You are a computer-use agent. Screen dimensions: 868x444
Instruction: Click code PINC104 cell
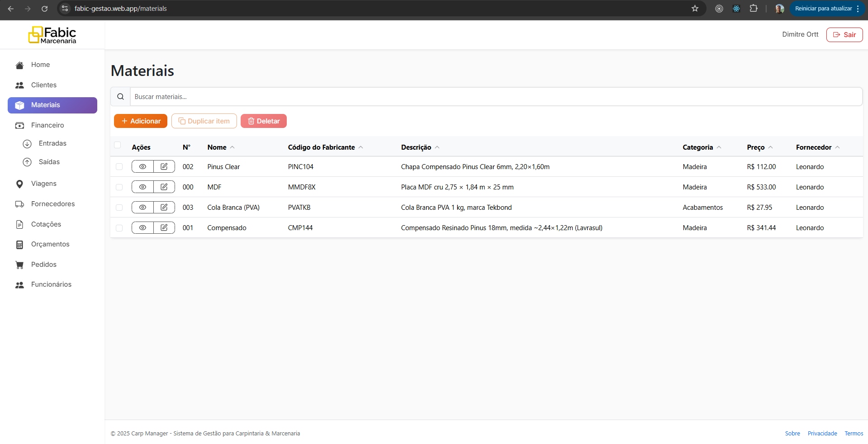pyautogui.click(x=301, y=167)
